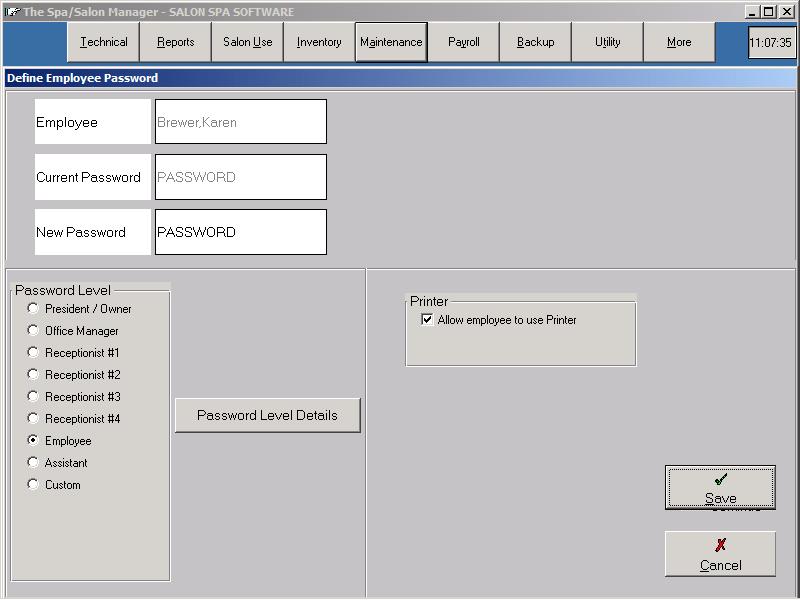Choose Custom password level option
This screenshot has height=600, width=800.
[x=33, y=485]
